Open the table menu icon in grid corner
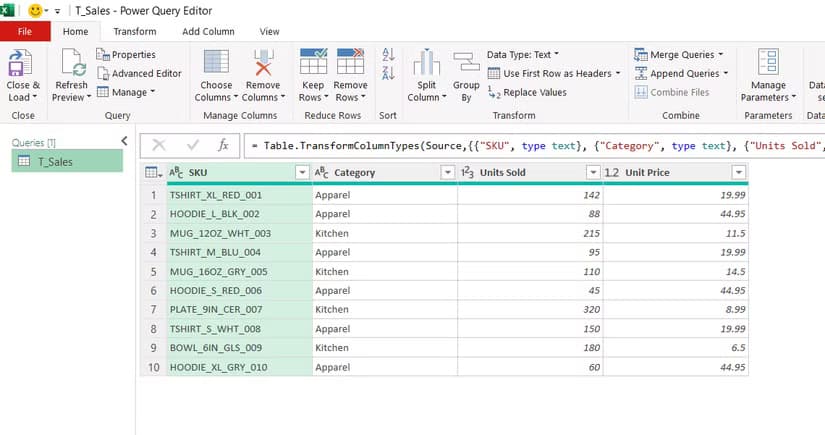 coord(153,173)
